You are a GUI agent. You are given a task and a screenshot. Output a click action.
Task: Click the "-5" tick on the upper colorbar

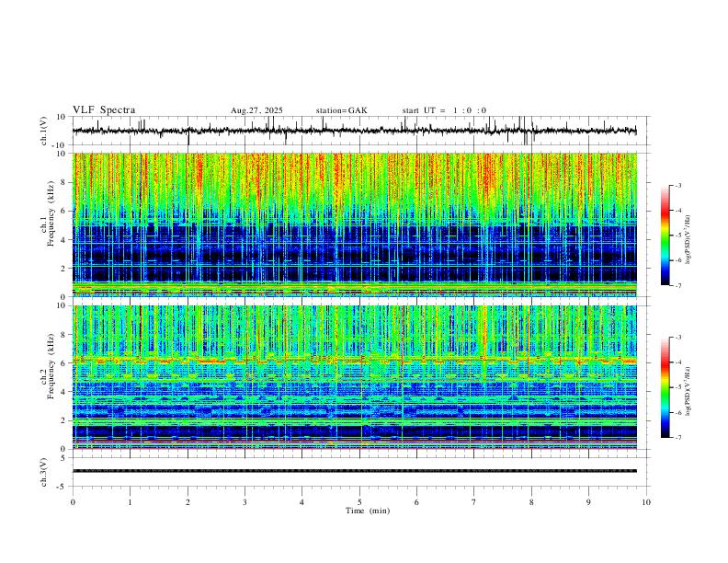click(x=678, y=236)
